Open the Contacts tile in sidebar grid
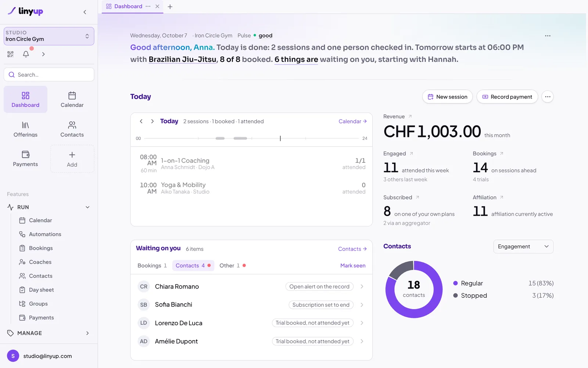Viewport: 588px width, 368px height. coord(72,129)
